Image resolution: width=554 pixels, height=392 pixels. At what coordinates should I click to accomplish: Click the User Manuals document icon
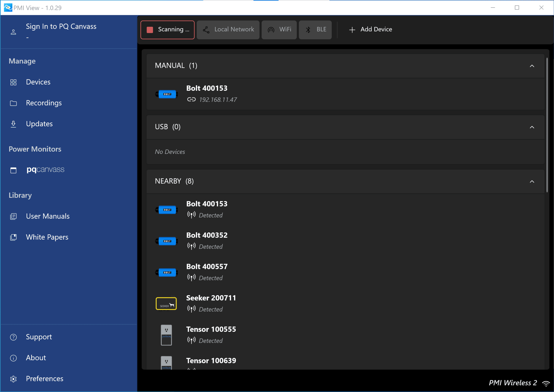(x=14, y=216)
